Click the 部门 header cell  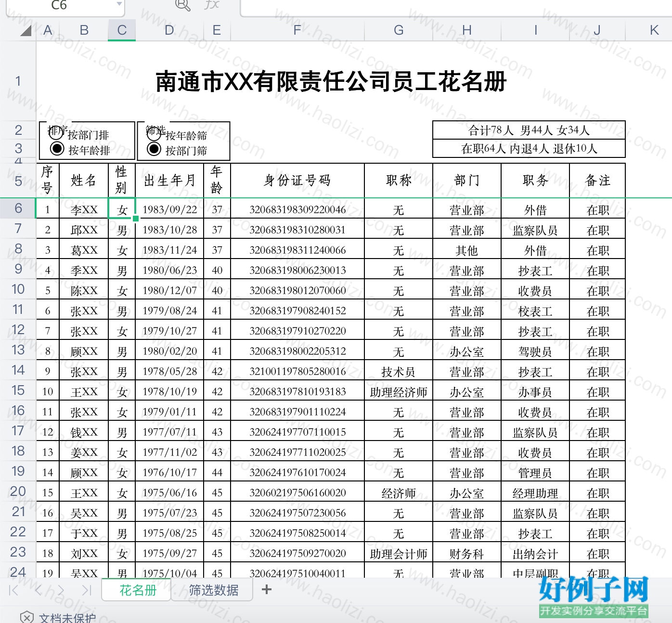click(x=467, y=181)
